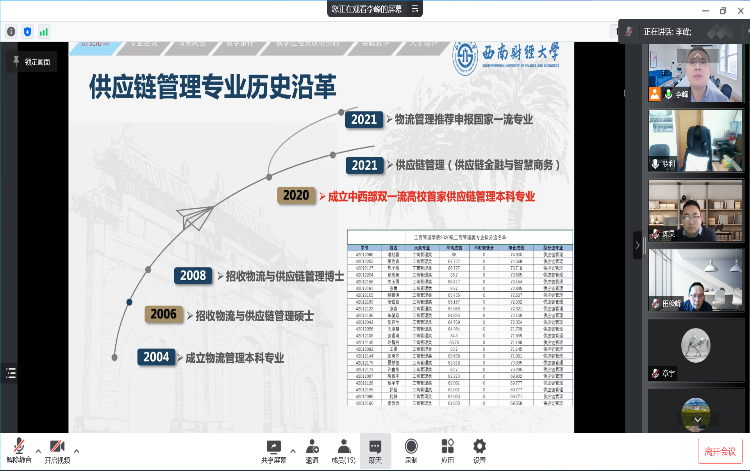Image resolution: width=750 pixels, height=471 pixels.
Task: Open the apps icon
Action: coord(446,448)
